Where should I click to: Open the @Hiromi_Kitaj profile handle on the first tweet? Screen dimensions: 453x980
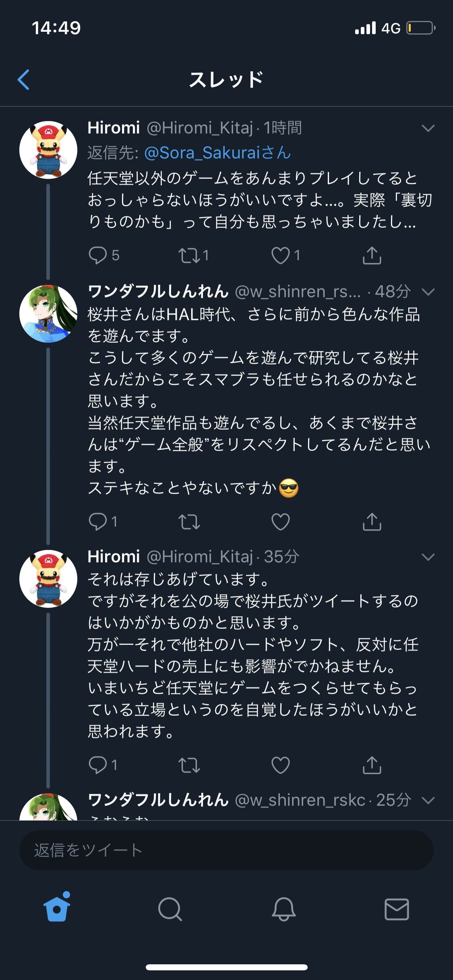point(200,128)
